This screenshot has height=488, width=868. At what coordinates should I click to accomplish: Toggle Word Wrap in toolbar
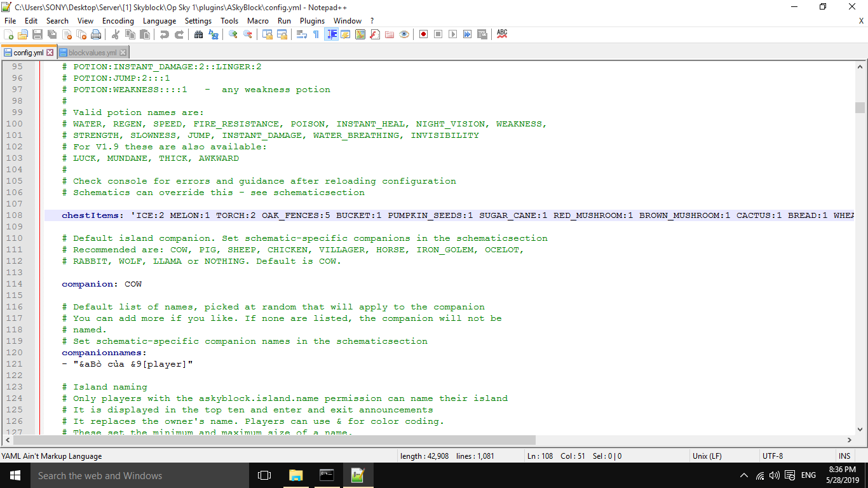click(x=302, y=34)
